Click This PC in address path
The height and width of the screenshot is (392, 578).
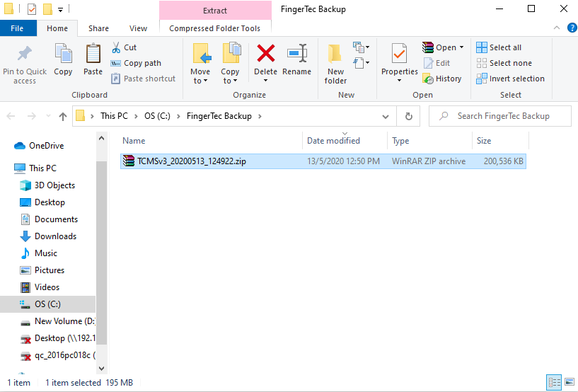coord(115,116)
